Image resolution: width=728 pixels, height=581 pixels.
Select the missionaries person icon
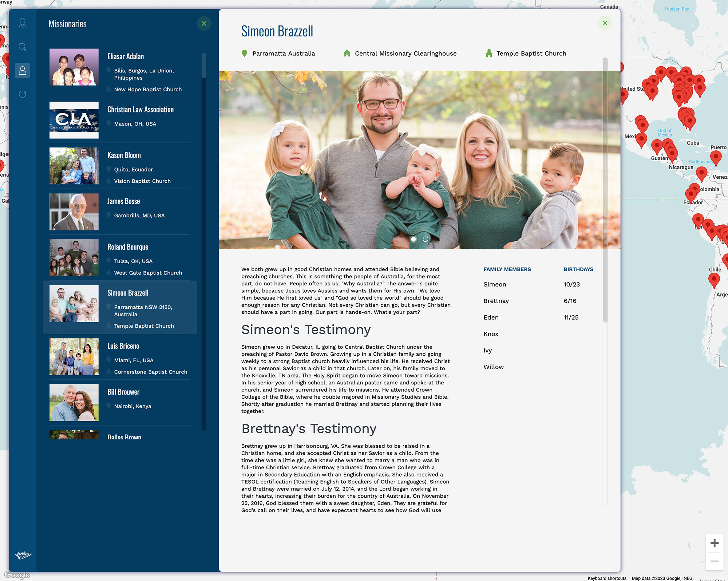click(23, 70)
